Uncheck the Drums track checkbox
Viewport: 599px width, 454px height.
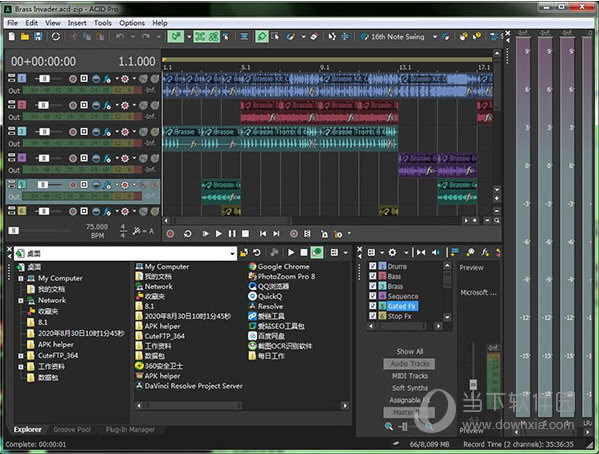373,266
